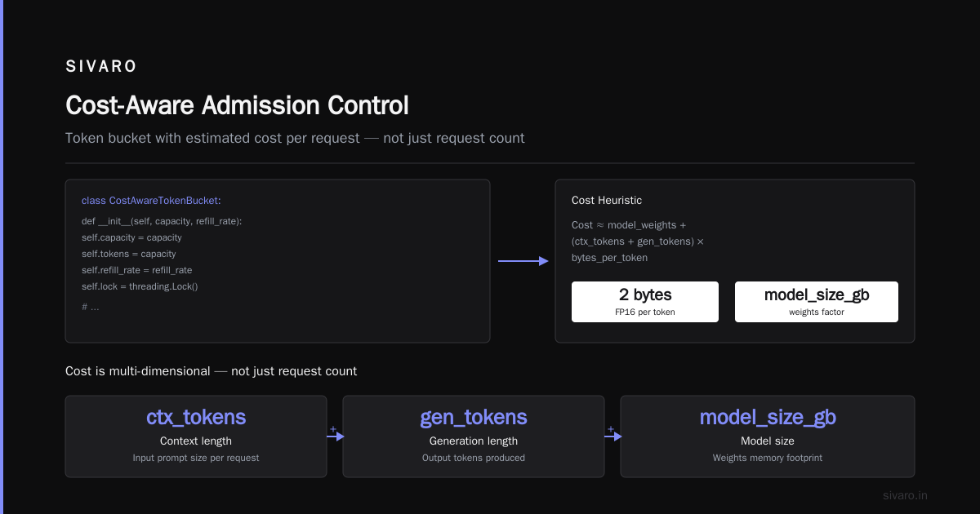This screenshot has width=980, height=514.
Task: Click the arrow between code and heuristic
Action: (x=523, y=261)
